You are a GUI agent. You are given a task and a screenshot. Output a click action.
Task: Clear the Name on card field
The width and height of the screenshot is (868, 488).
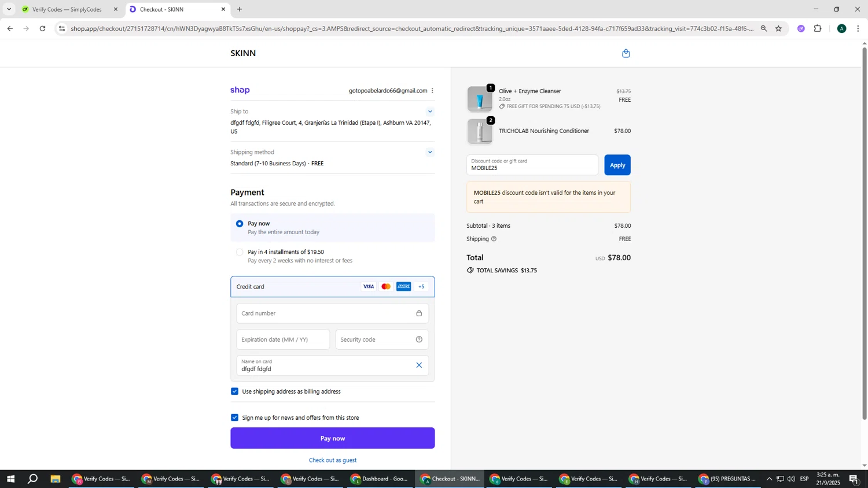tap(419, 365)
